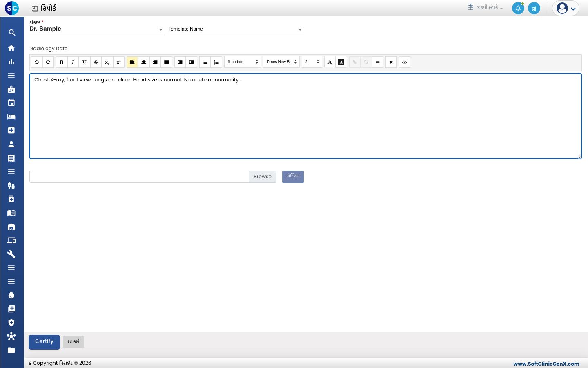Open the home icon in sidebar
The height and width of the screenshot is (368, 588).
pyautogui.click(x=11, y=48)
